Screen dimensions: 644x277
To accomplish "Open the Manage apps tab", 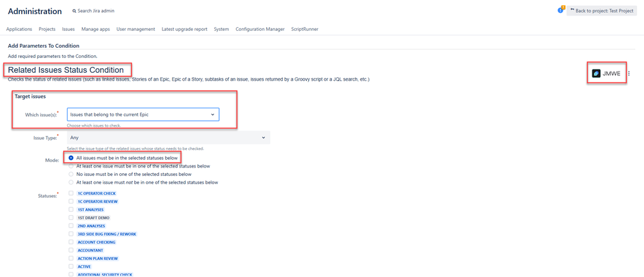I will pyautogui.click(x=95, y=29).
